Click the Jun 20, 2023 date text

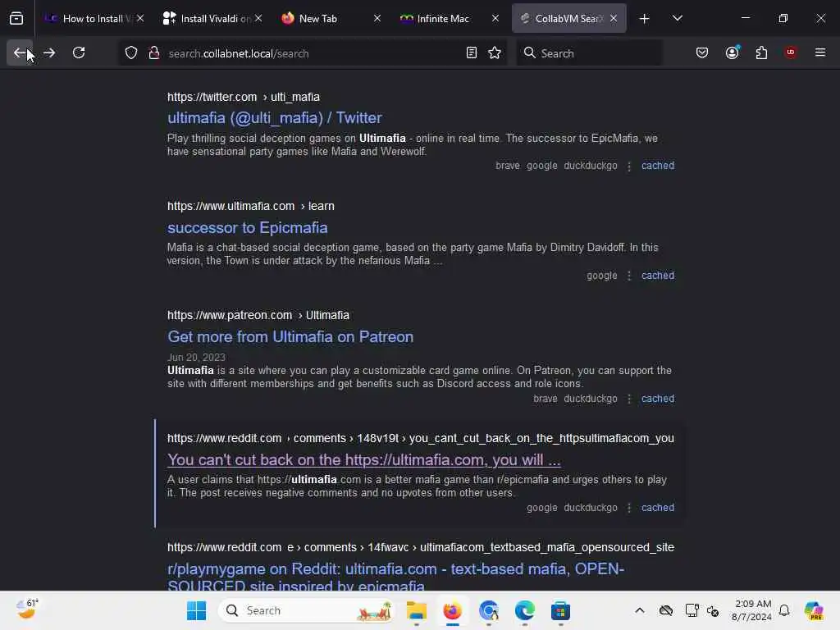point(196,358)
